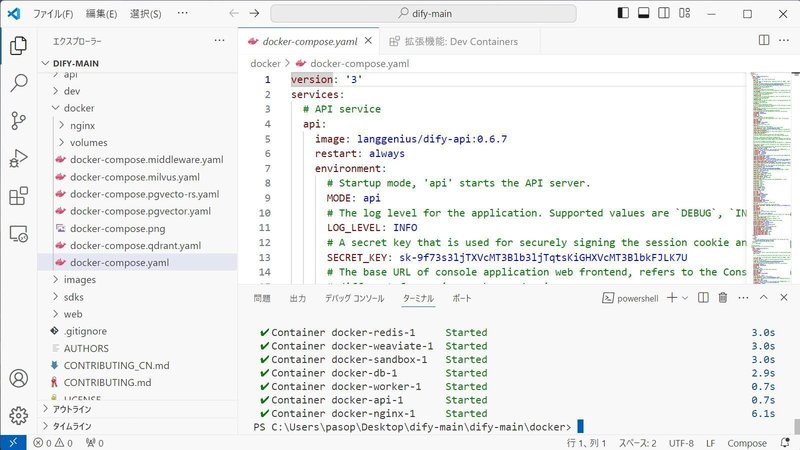Open editor more actions ellipsis

click(784, 40)
